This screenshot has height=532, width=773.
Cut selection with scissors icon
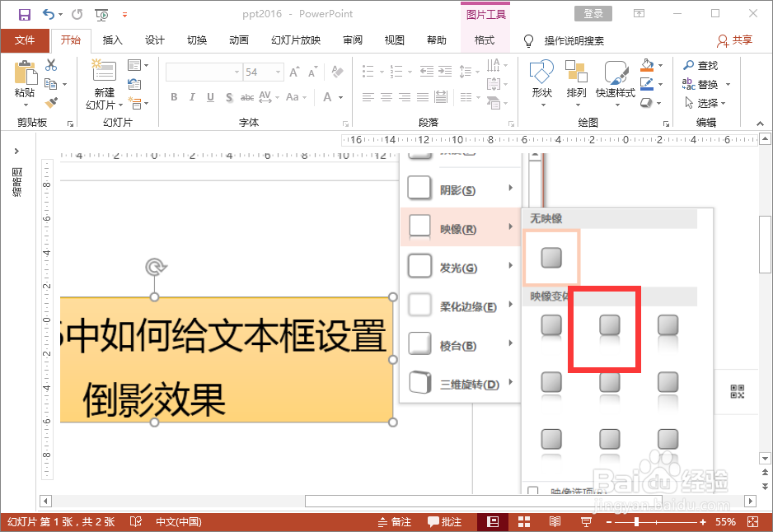click(x=51, y=64)
